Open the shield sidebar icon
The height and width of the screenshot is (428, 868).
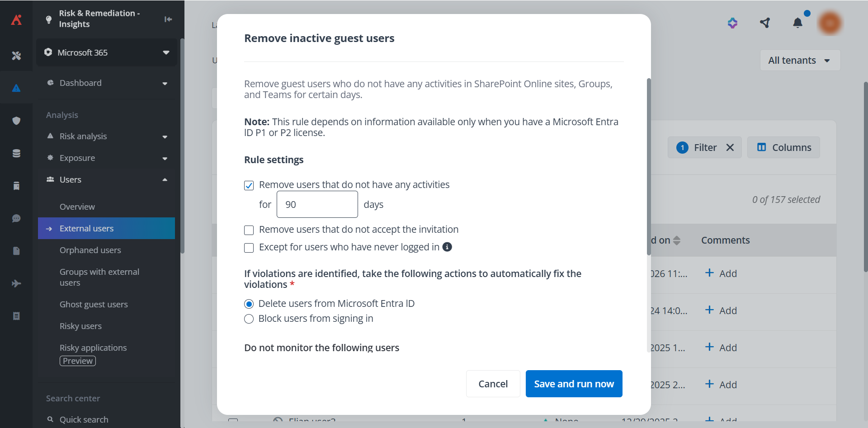tap(16, 121)
